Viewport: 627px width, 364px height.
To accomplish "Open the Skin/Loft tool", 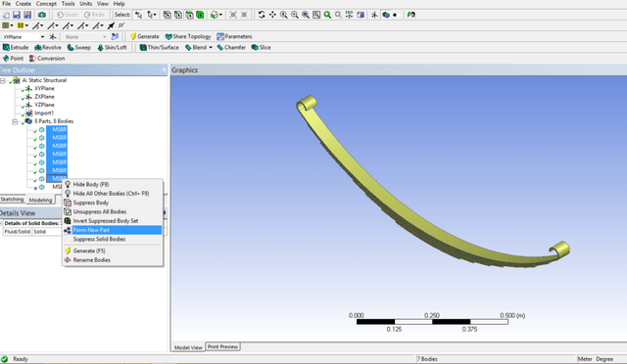I will click(x=112, y=47).
